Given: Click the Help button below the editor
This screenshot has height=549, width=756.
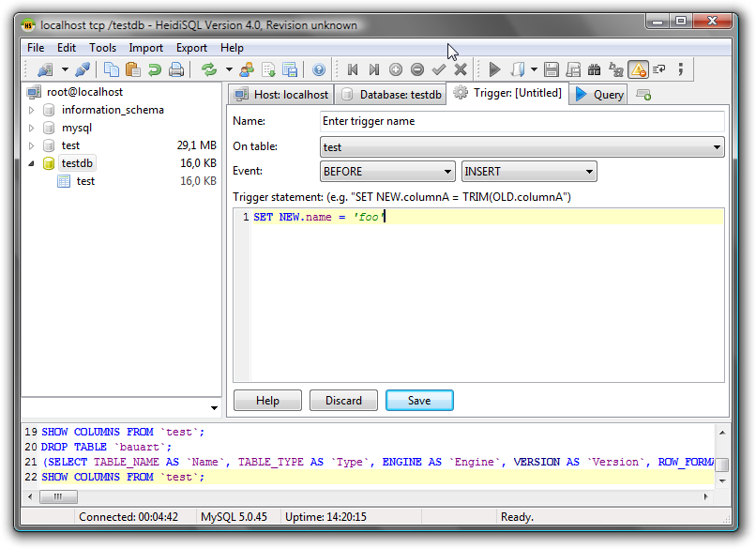Looking at the screenshot, I should tap(267, 401).
